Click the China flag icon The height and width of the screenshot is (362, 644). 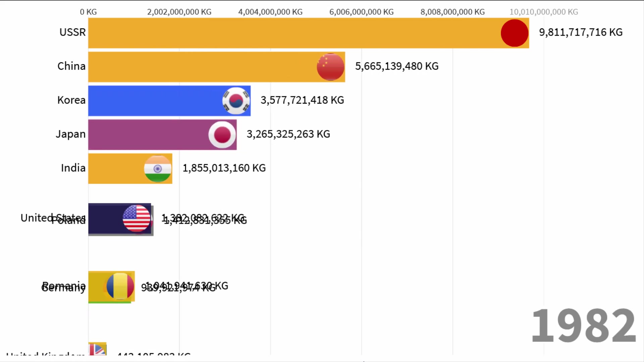coord(331,67)
